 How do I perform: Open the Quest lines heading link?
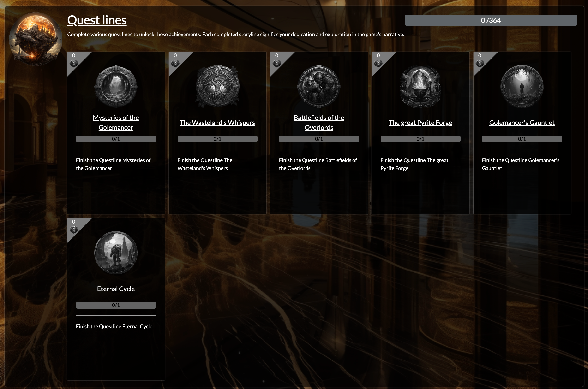[x=97, y=20]
